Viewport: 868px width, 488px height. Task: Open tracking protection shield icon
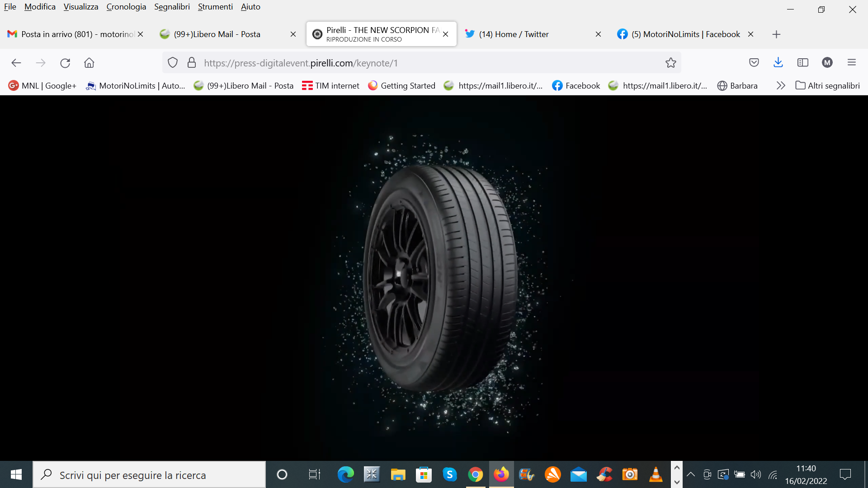coord(173,63)
